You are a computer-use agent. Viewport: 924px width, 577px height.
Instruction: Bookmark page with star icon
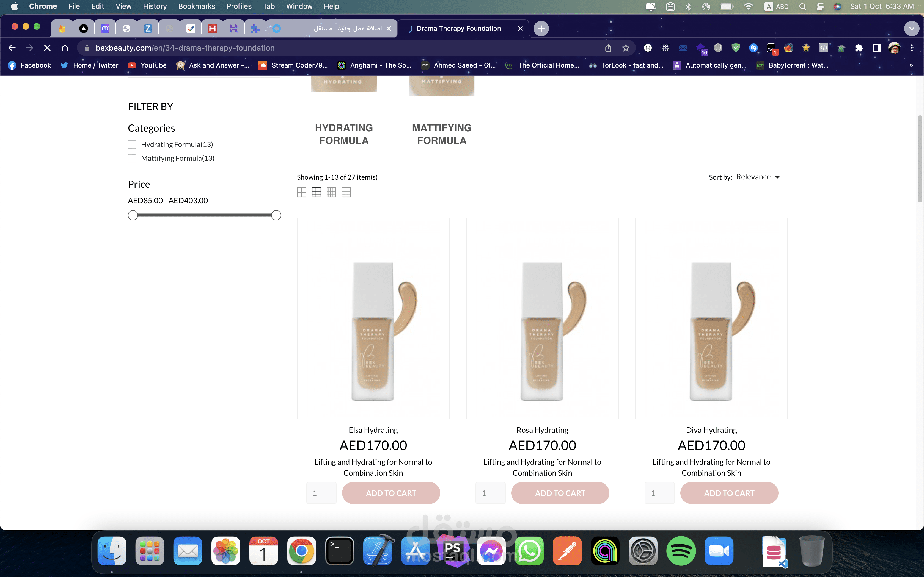[625, 48]
